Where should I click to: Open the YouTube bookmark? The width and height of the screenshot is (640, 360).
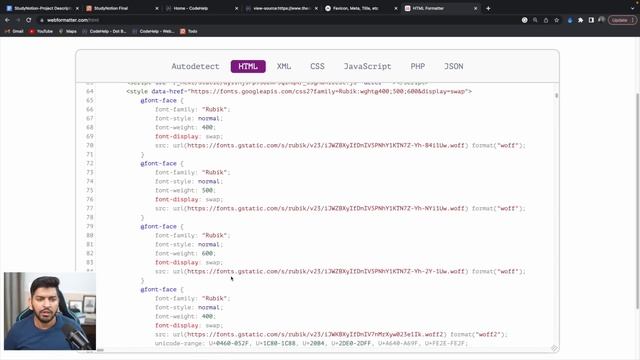[41, 31]
